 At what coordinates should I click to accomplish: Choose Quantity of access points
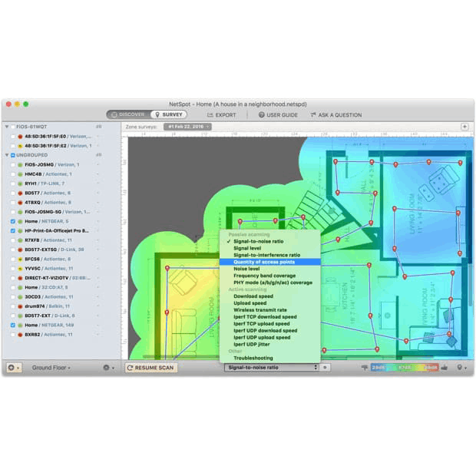(270, 262)
